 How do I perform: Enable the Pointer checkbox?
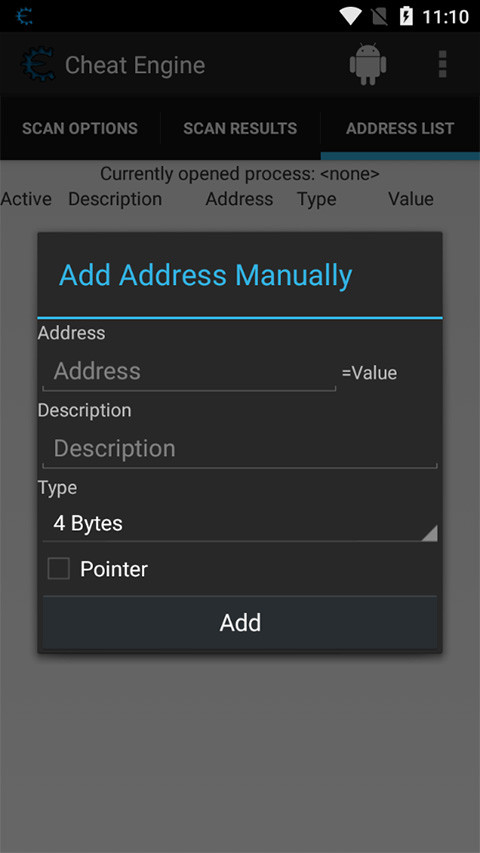59,569
